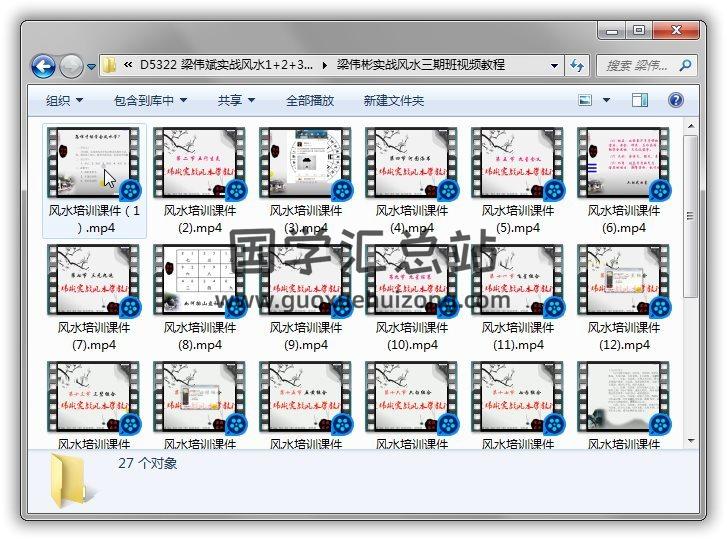Open the view options dropdown arrow
Screen dimensions: 727x541
pyautogui.click(x=607, y=100)
